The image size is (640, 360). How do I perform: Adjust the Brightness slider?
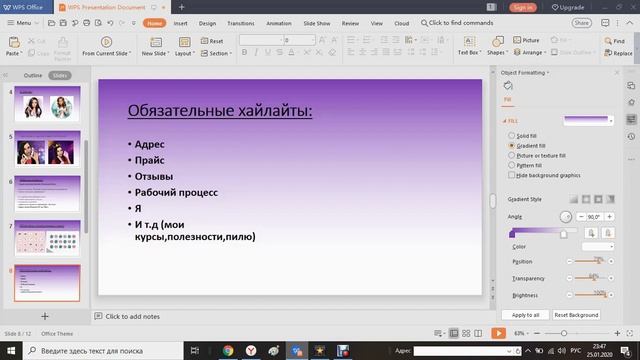point(590,295)
